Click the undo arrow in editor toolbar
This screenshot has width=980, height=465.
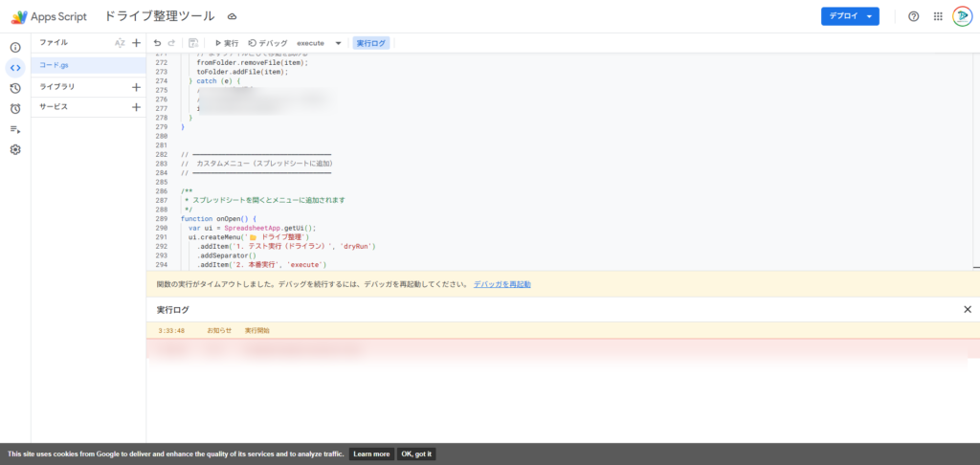(158, 43)
